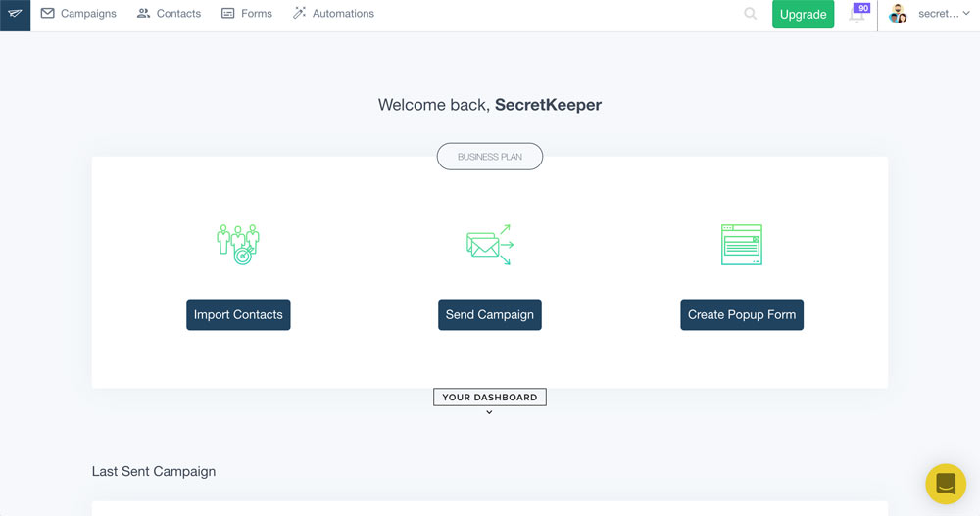The image size is (980, 516).
Task: Click the magic wand Automations icon
Action: click(x=300, y=14)
